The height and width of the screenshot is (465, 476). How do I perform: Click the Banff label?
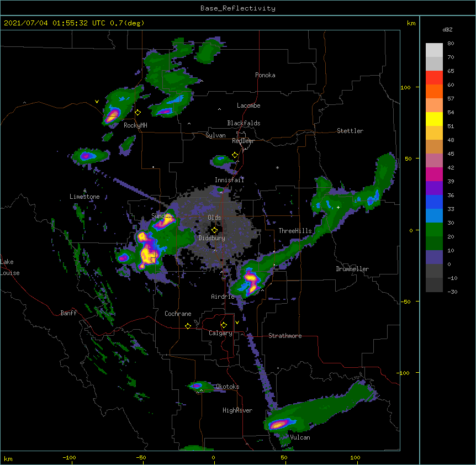pos(68,313)
